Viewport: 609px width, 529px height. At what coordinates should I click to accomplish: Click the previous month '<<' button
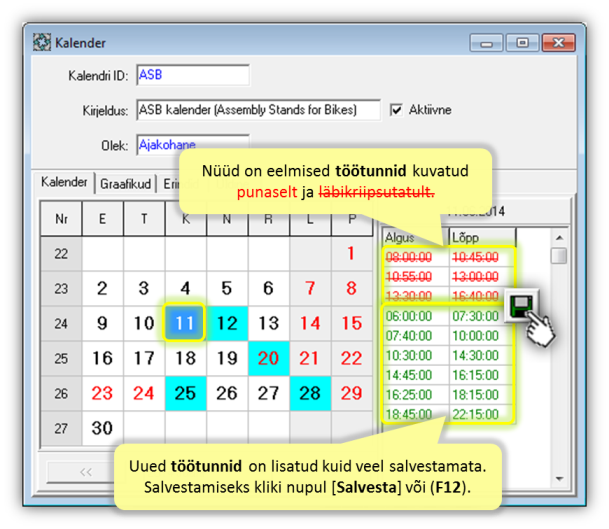tap(84, 469)
